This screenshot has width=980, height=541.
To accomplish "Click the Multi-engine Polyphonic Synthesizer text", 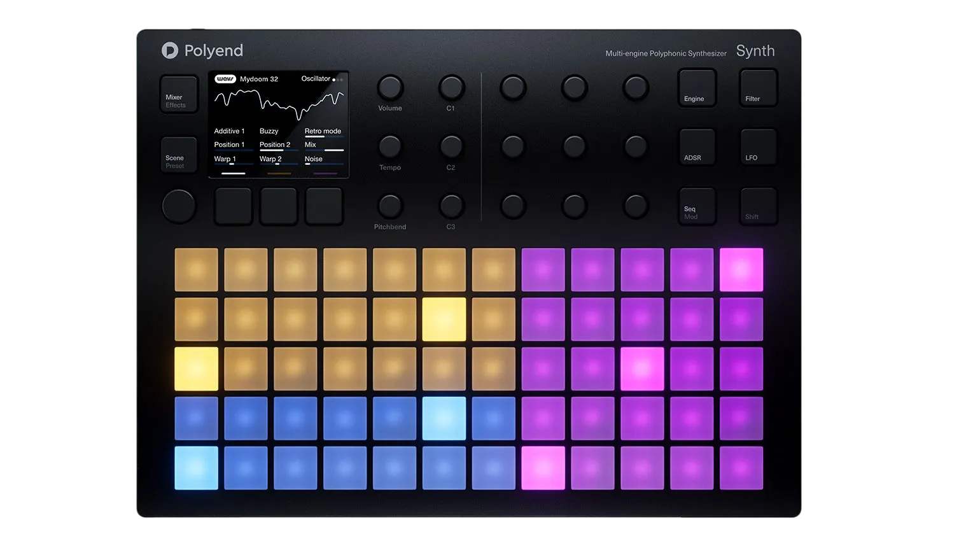I will pyautogui.click(x=666, y=53).
